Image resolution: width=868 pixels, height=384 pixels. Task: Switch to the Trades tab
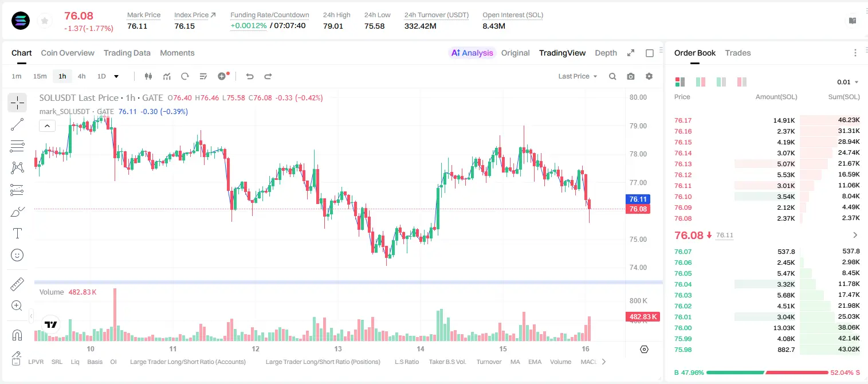(x=738, y=53)
